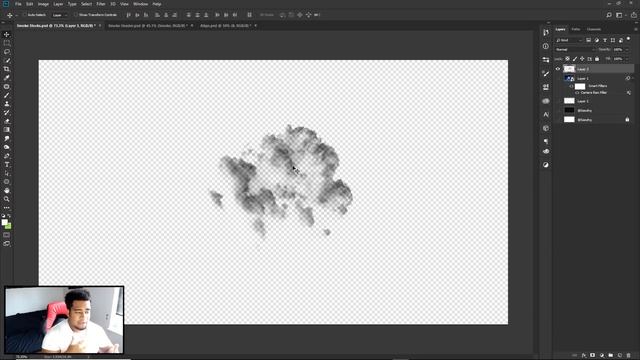Open the Edit Toolbar three-dots button
This screenshot has height=360, width=640.
(7, 208)
